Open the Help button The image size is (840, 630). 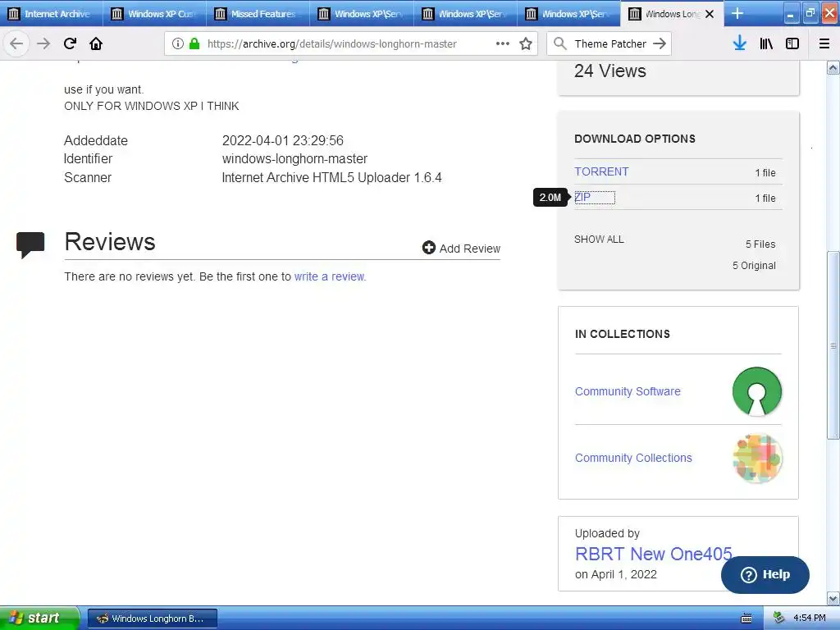[x=765, y=575]
